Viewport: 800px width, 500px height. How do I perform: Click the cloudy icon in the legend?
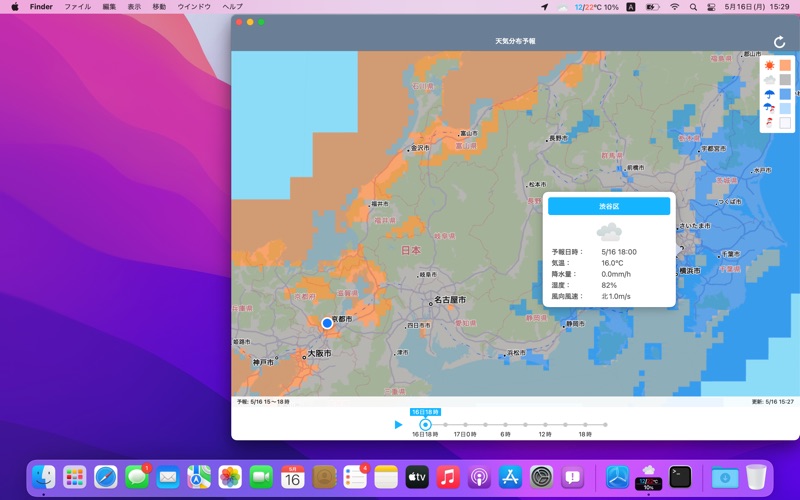coord(770,80)
